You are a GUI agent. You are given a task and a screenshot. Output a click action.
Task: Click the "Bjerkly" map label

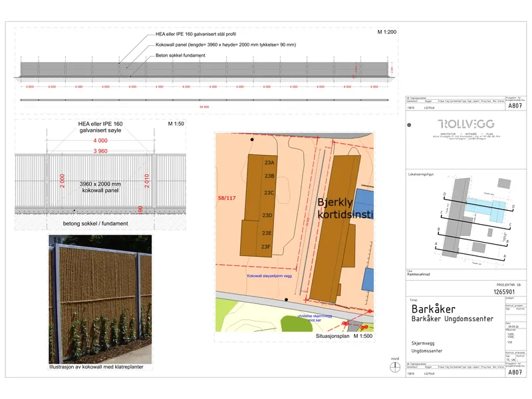[335, 203]
